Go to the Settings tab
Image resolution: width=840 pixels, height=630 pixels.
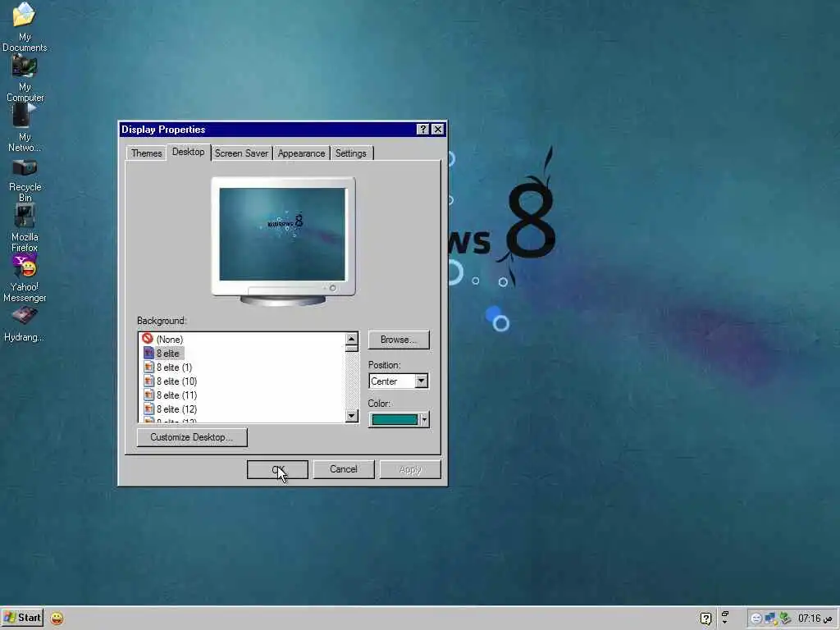[x=351, y=153]
